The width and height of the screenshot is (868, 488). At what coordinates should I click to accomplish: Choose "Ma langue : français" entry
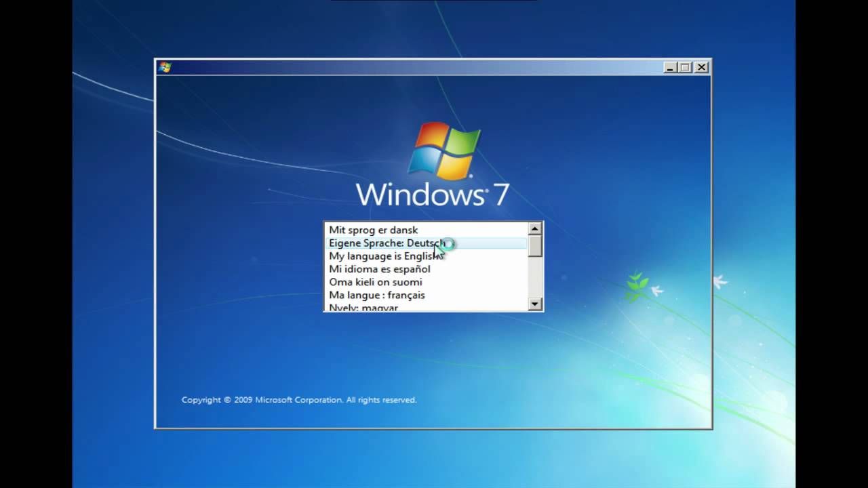pos(427,295)
